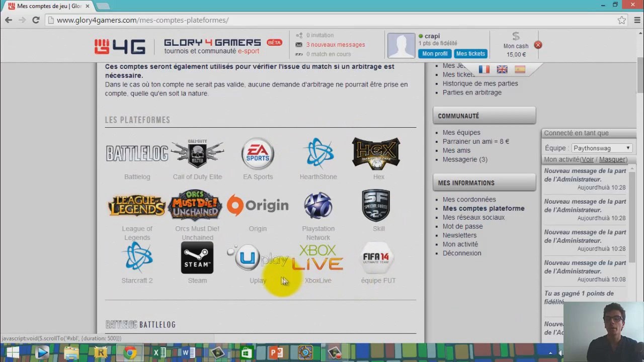644x362 pixels.
Task: Open Messagerie (3) menu entry
Action: pos(465,159)
